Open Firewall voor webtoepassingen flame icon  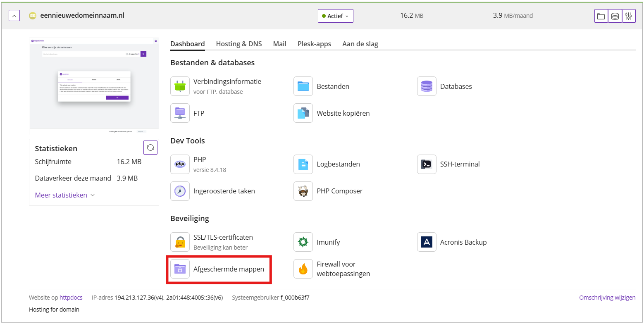pos(303,269)
